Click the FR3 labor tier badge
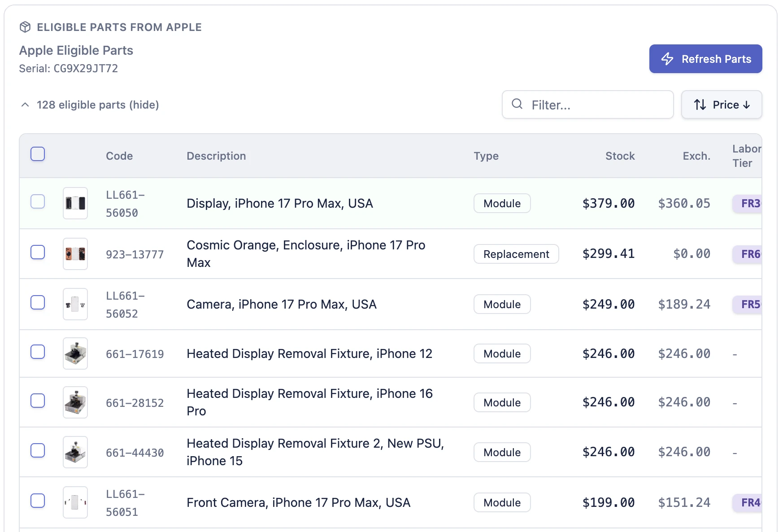Screen dimensions: 783x532 [748, 203]
